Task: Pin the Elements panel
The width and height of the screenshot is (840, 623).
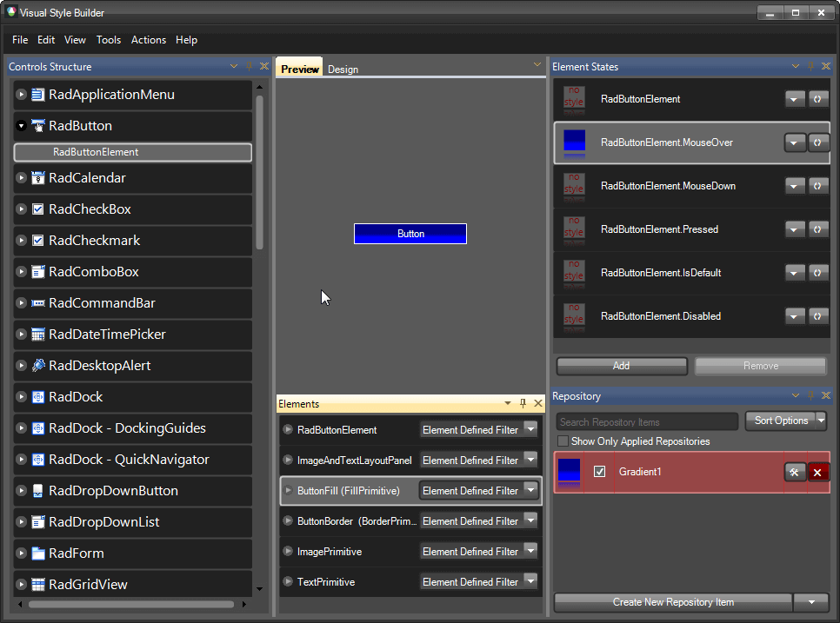Action: point(523,403)
